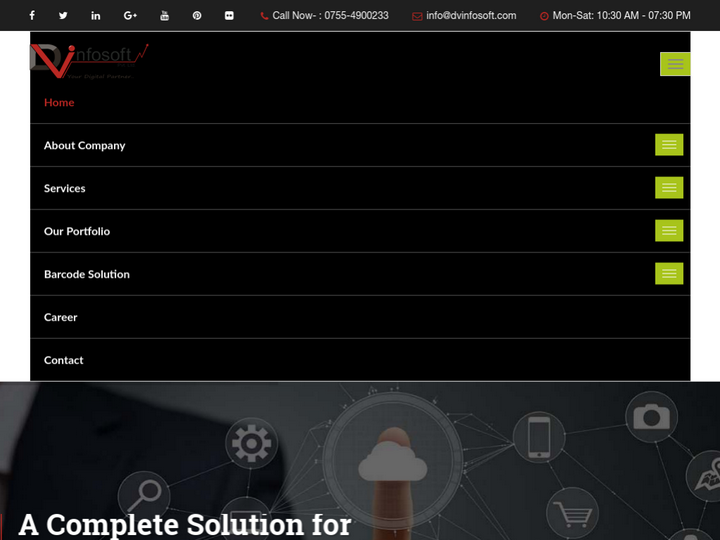
Task: Toggle the main navigation hamburger menu
Action: point(675,64)
